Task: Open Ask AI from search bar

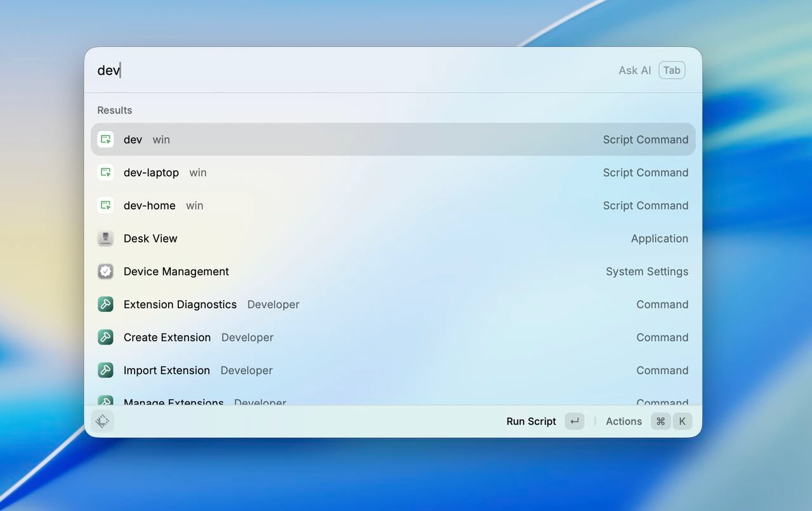Action: click(x=635, y=70)
